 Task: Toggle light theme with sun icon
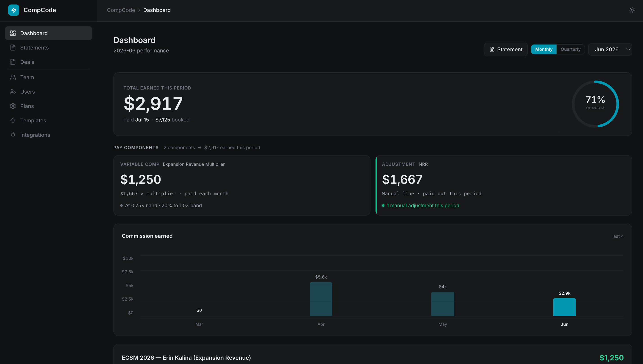click(x=632, y=10)
